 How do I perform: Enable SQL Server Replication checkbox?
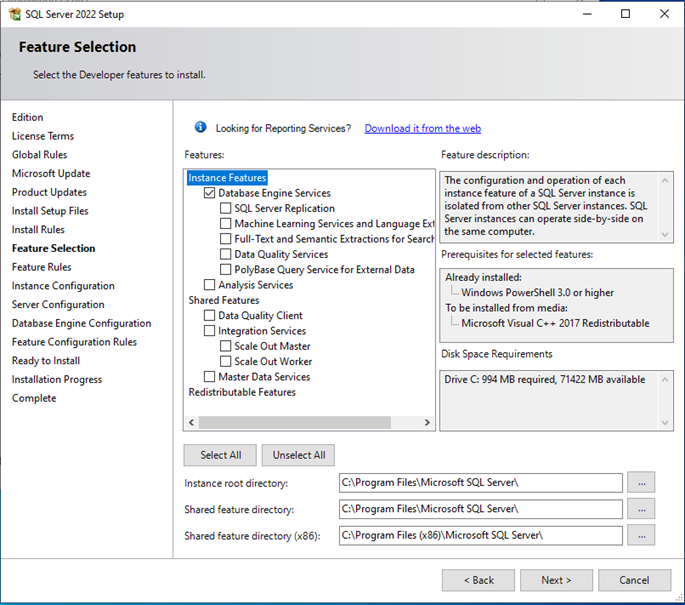click(x=225, y=208)
